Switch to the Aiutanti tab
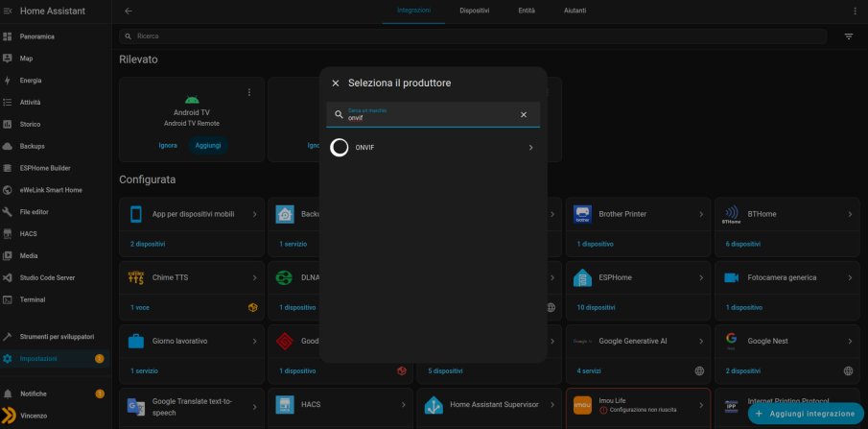 575,11
